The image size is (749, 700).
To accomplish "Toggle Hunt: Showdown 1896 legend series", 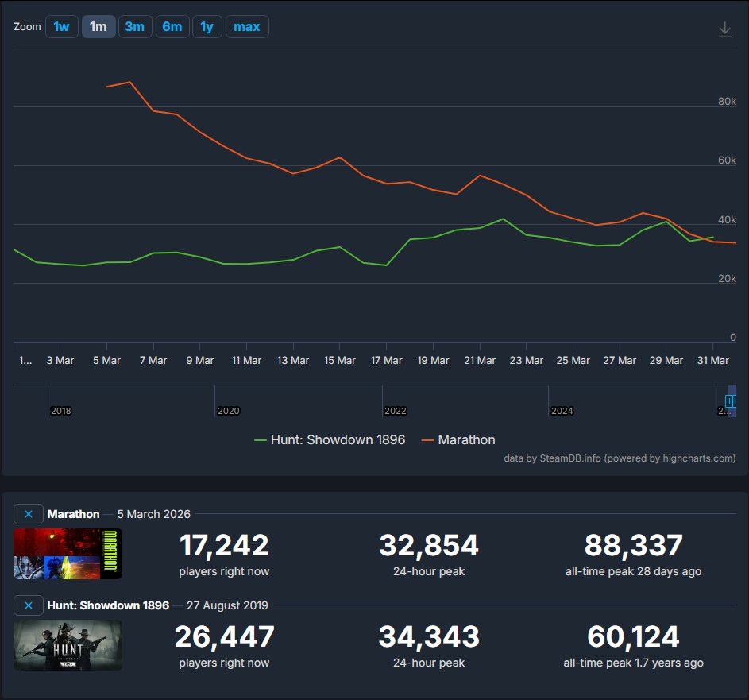I will point(330,439).
